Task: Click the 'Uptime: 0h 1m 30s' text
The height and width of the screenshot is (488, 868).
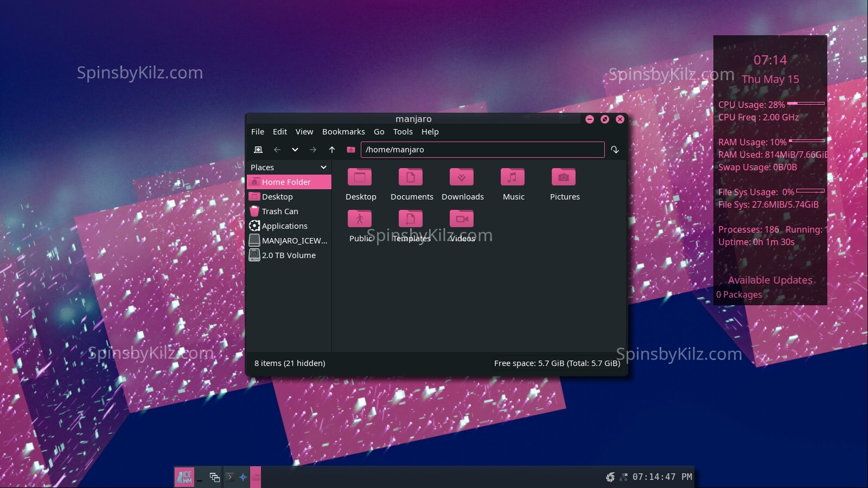Action: tap(756, 242)
